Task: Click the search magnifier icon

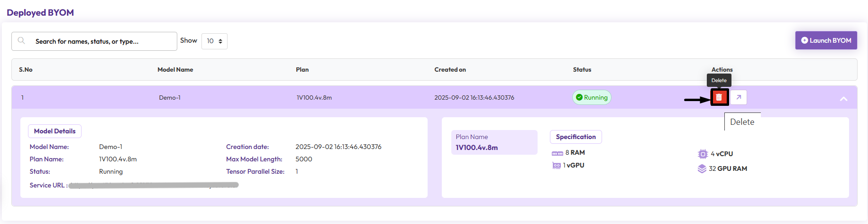Action: click(x=21, y=41)
